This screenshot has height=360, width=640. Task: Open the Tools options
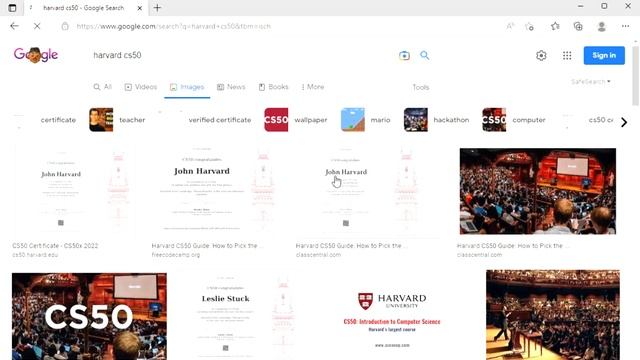coord(420,87)
